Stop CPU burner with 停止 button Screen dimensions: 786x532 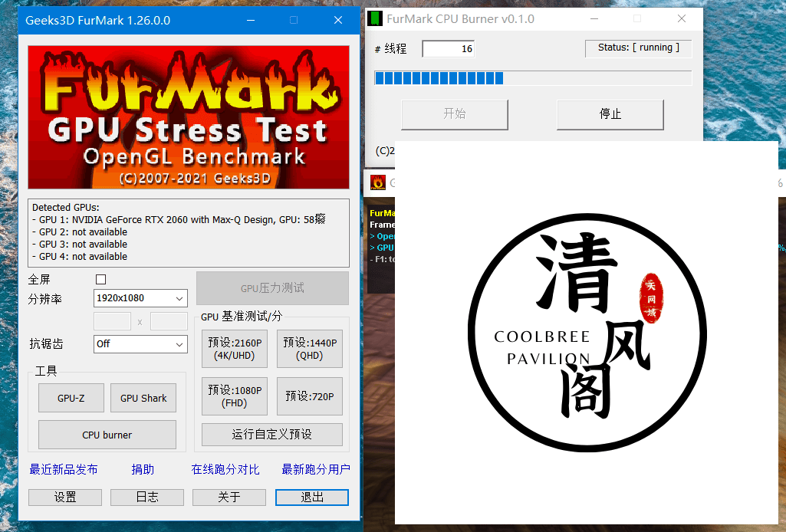coord(610,114)
